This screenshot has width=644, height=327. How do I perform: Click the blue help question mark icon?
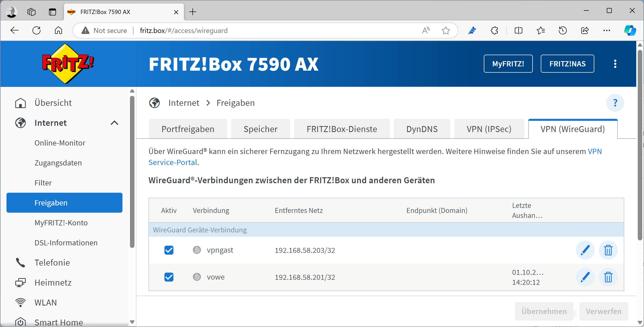coord(615,103)
